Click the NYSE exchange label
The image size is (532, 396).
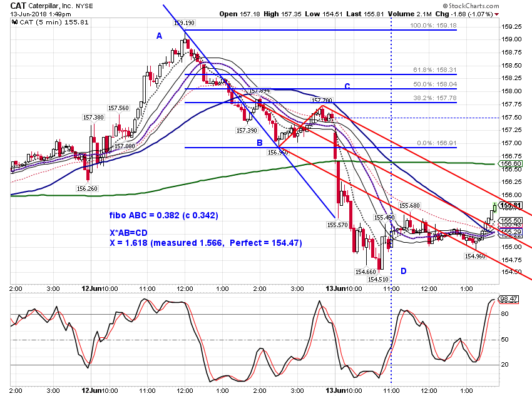click(x=84, y=6)
